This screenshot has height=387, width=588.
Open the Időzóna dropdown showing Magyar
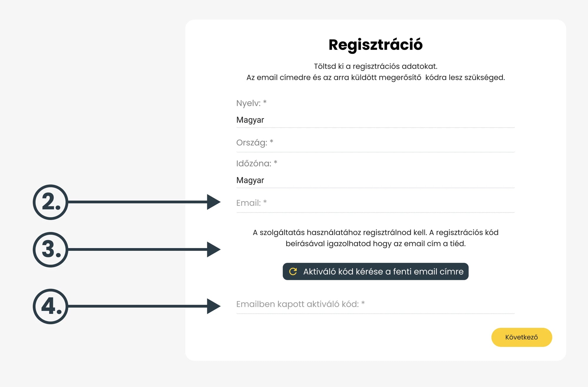[375, 180]
